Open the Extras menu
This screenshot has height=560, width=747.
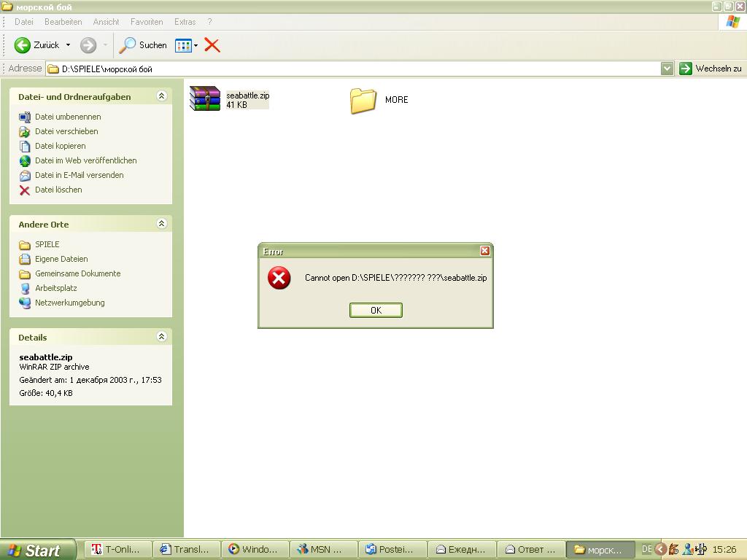coord(185,22)
